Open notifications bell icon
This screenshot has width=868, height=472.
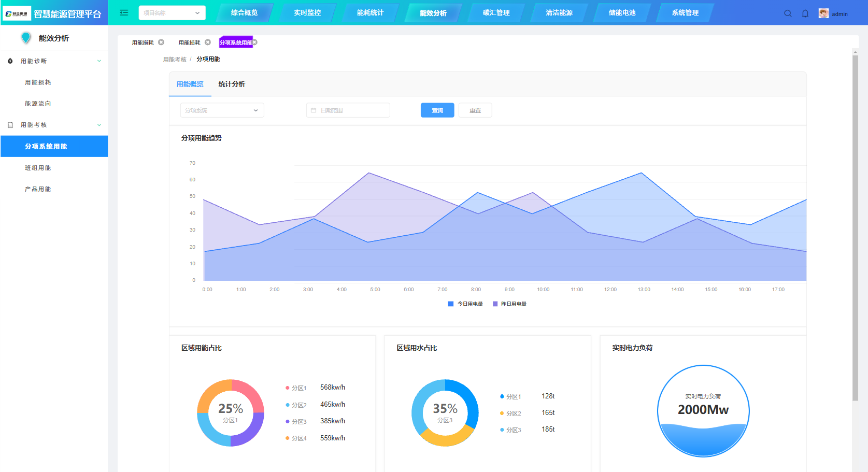pyautogui.click(x=805, y=13)
